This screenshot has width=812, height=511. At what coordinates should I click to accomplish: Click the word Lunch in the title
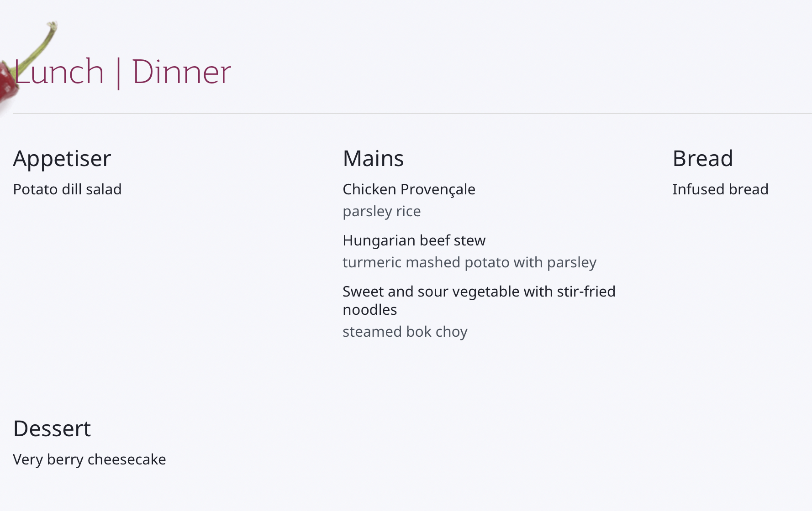coord(59,72)
